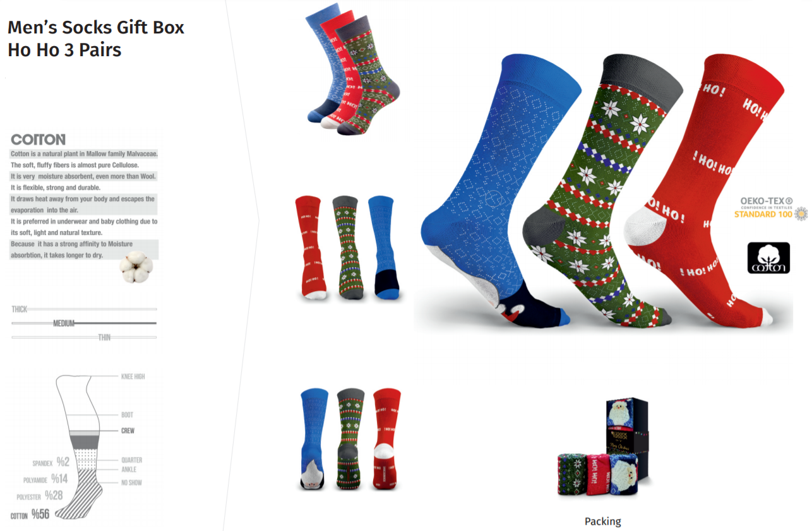Click the black cotton certification logo
812x531 pixels.
(x=768, y=258)
